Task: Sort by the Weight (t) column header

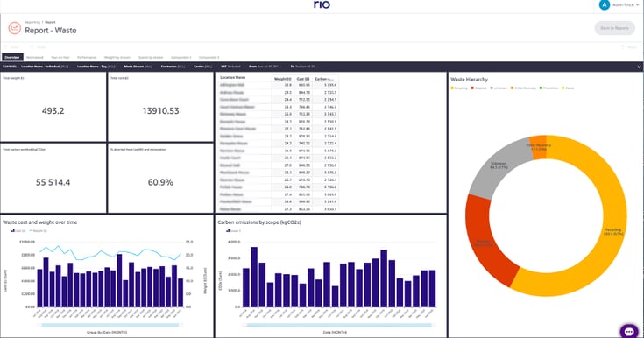Action: (x=282, y=79)
